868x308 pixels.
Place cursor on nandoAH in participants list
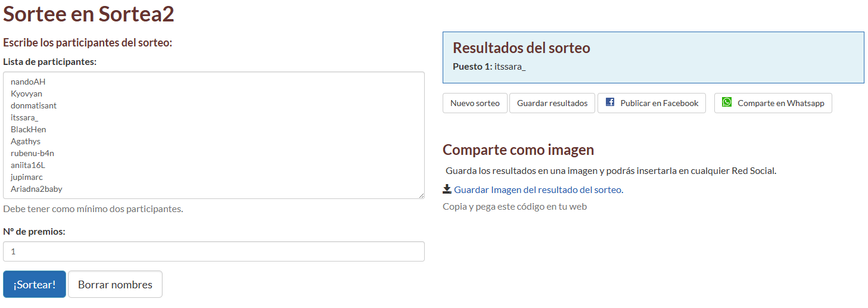click(28, 82)
